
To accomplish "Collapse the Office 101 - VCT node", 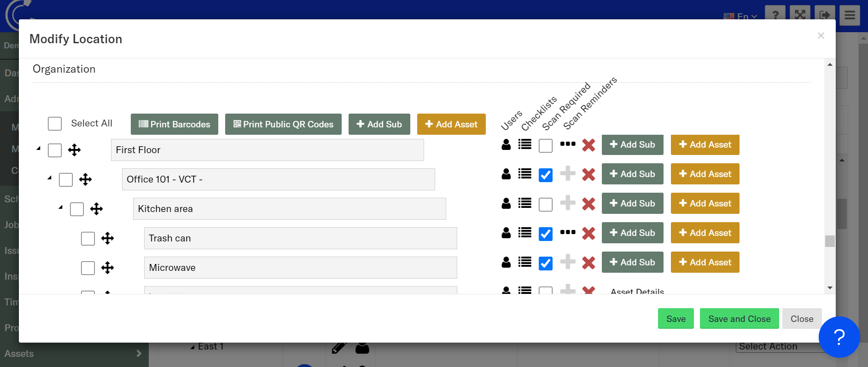I will [50, 178].
